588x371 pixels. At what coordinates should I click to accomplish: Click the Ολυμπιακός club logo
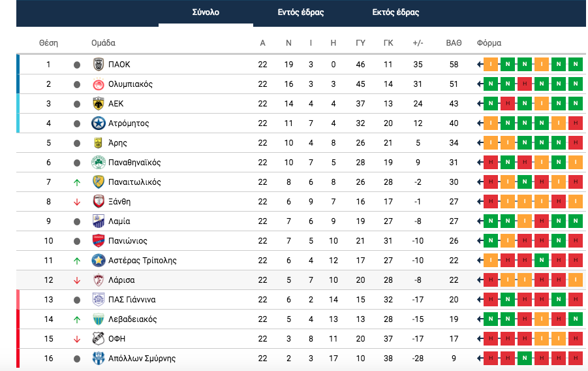(99, 84)
